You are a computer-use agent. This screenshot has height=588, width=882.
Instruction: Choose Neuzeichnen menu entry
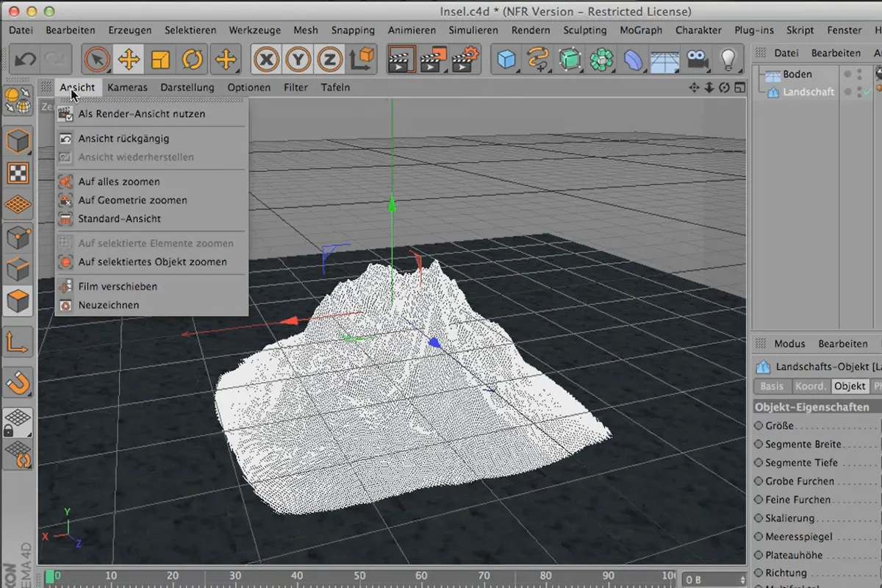click(151, 305)
